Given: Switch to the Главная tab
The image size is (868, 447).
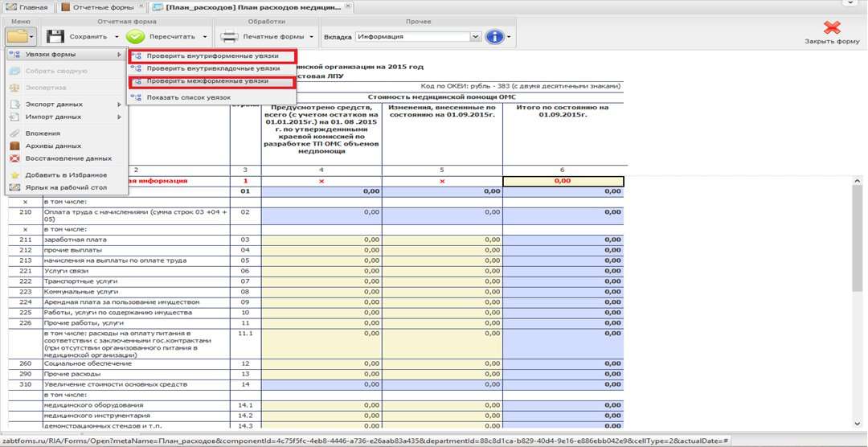Looking at the screenshot, I should coord(27,8).
